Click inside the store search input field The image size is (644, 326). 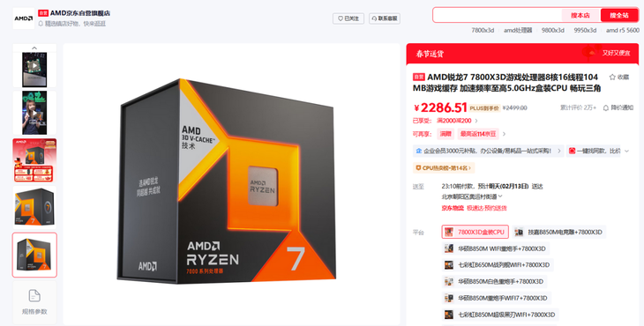497,16
